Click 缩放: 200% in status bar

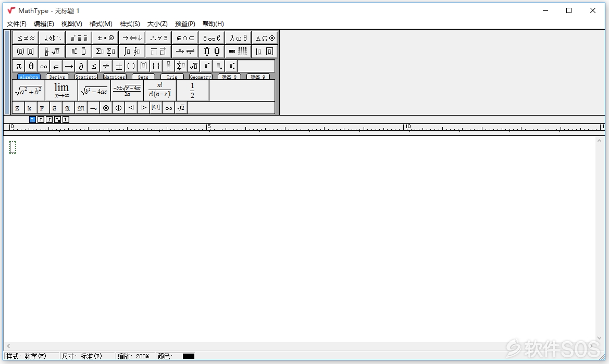(135, 356)
